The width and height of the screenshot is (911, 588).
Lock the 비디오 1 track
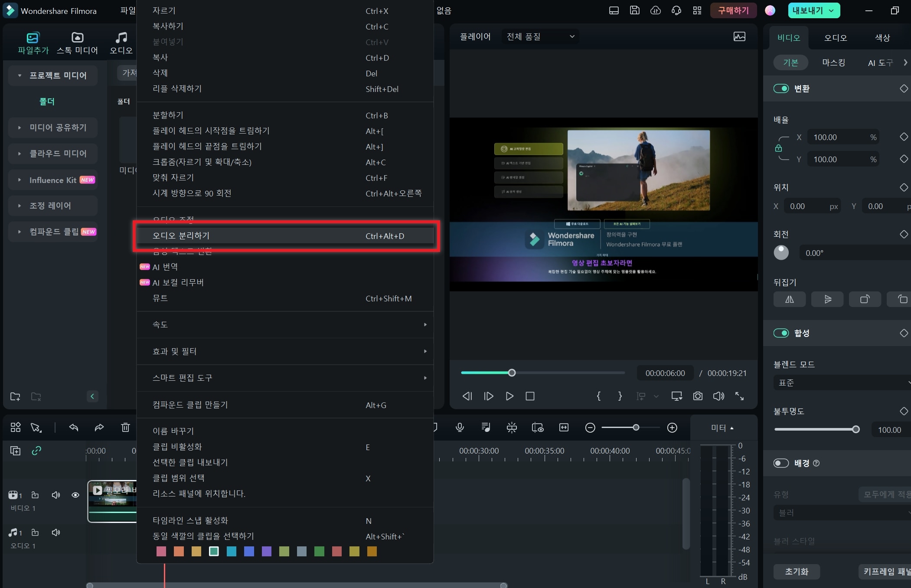click(x=35, y=495)
